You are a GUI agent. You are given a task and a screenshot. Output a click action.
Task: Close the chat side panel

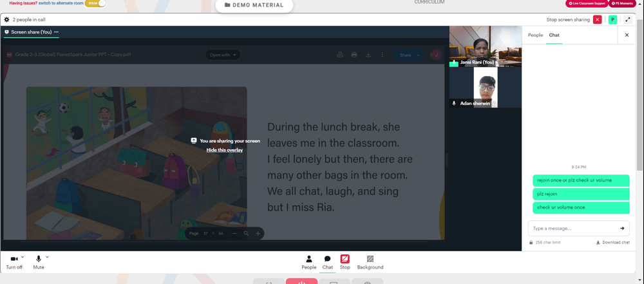[x=627, y=35]
